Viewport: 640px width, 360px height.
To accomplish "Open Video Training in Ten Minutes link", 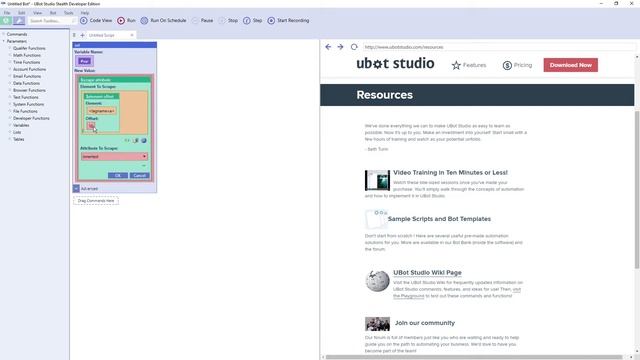I will [x=450, y=173].
